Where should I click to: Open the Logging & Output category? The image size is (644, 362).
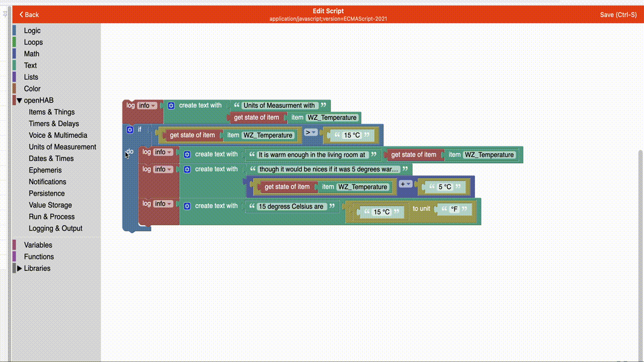(55, 228)
